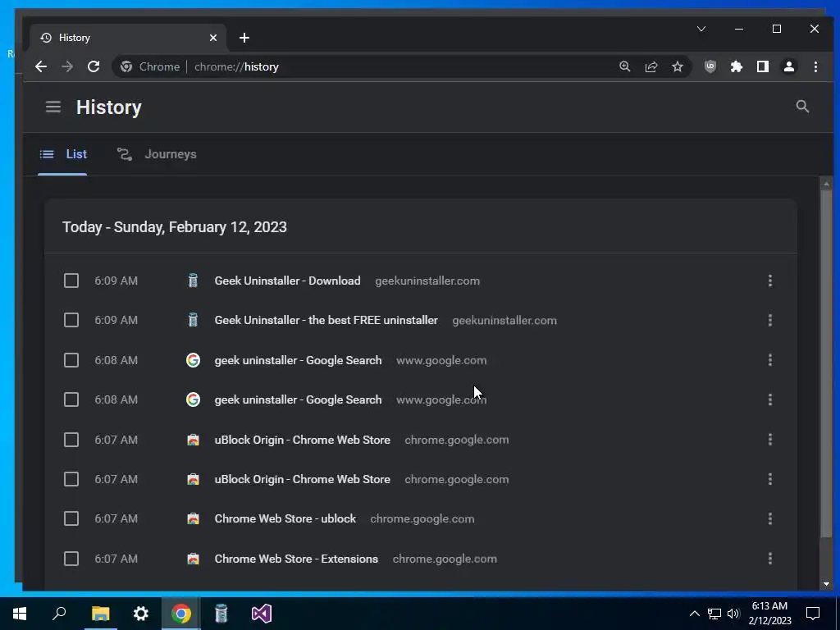
Task: Check the Chrome Web Store - Extensions entry
Action: click(71, 559)
